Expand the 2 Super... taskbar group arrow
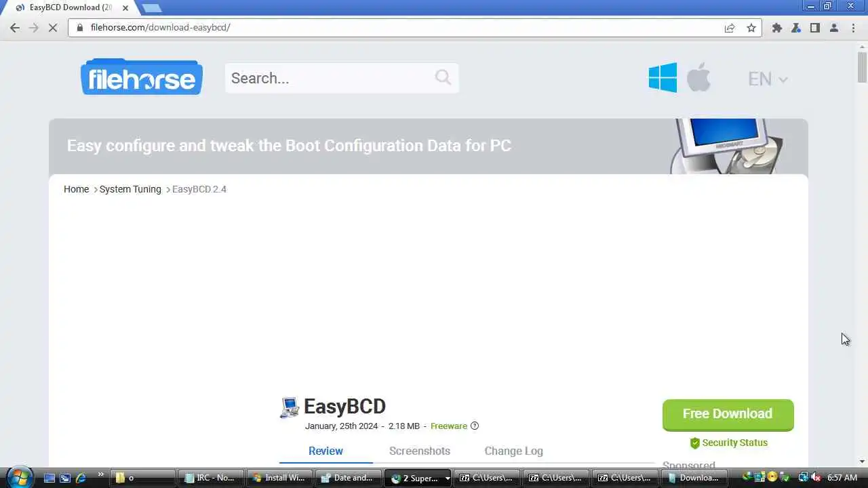 (x=447, y=479)
